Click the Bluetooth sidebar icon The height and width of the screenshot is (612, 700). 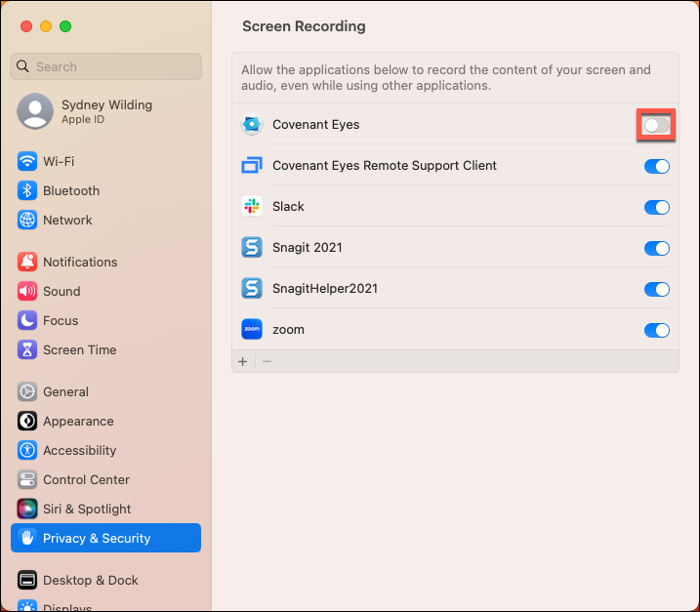coord(27,190)
